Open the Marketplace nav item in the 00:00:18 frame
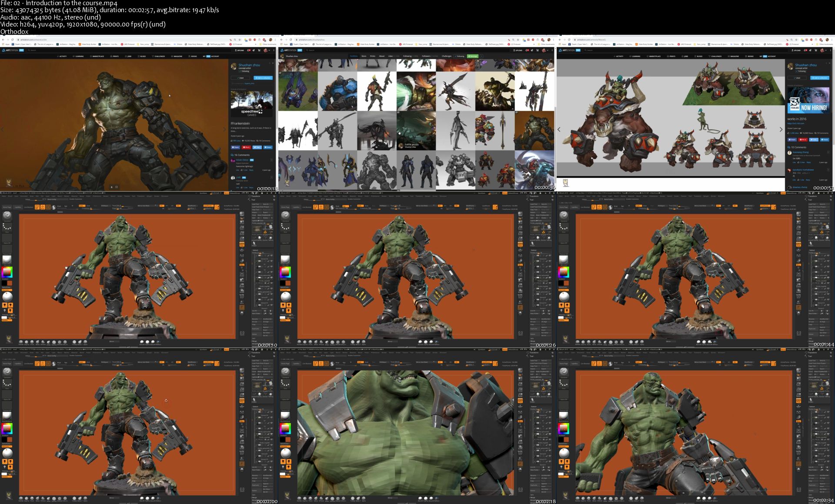 point(97,56)
